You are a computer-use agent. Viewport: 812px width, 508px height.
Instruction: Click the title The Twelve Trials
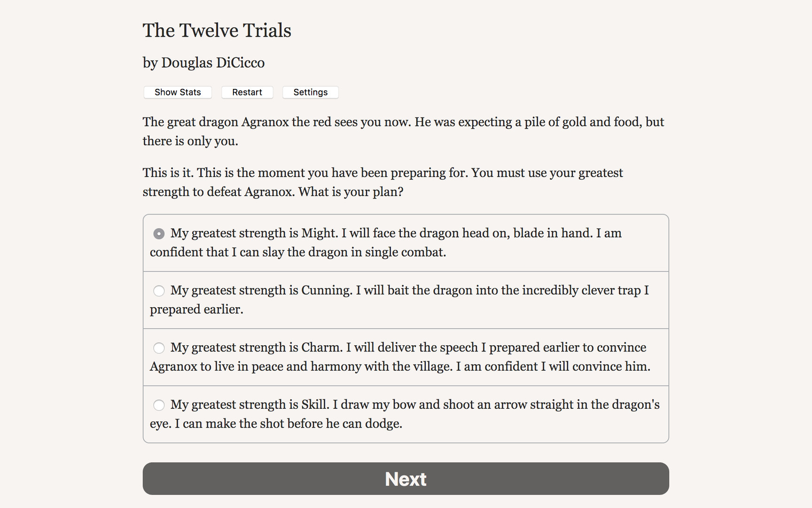pos(217,30)
